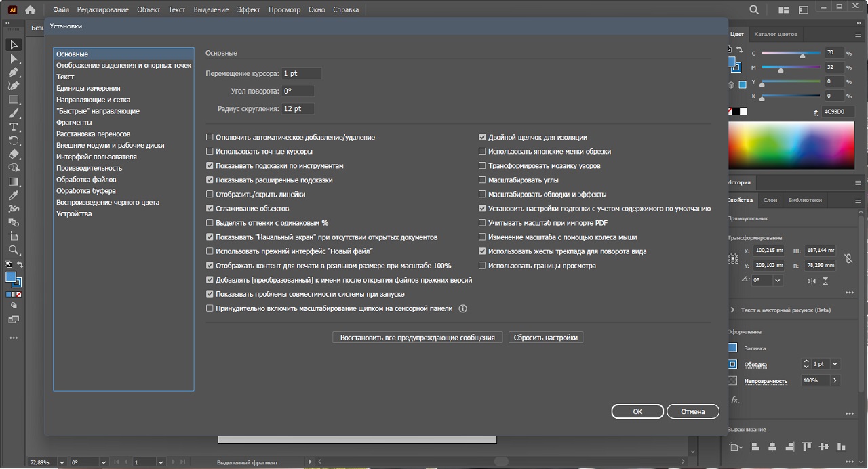Screen dimensions: 868x469
Task: Uncheck "Сглаживание объектов" checkbox
Action: (x=210, y=209)
